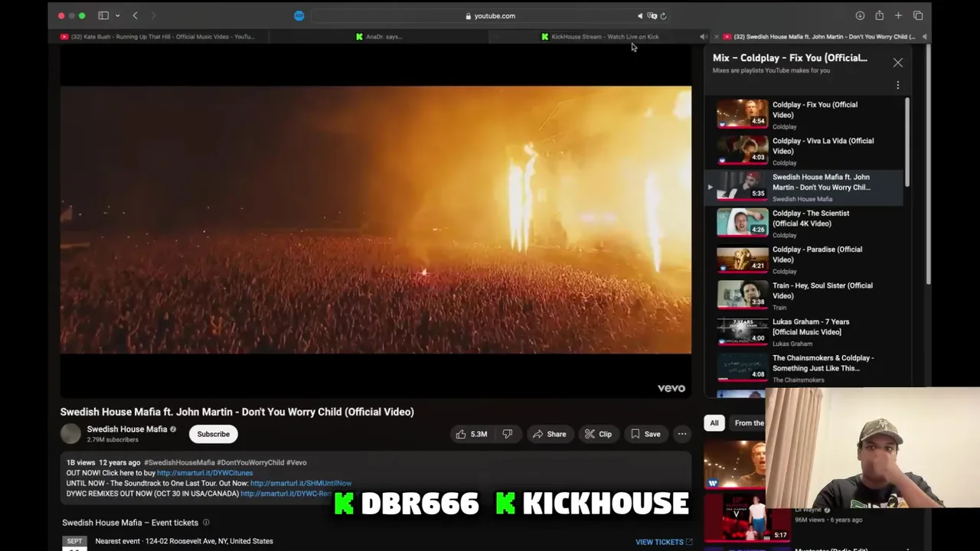The image size is (980, 551).
Task: Open Mix playlist three-dot options menu
Action: click(897, 85)
